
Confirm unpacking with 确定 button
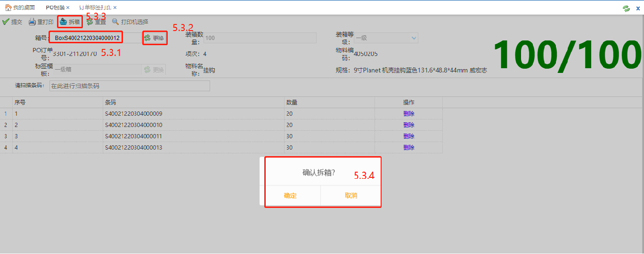click(x=290, y=196)
